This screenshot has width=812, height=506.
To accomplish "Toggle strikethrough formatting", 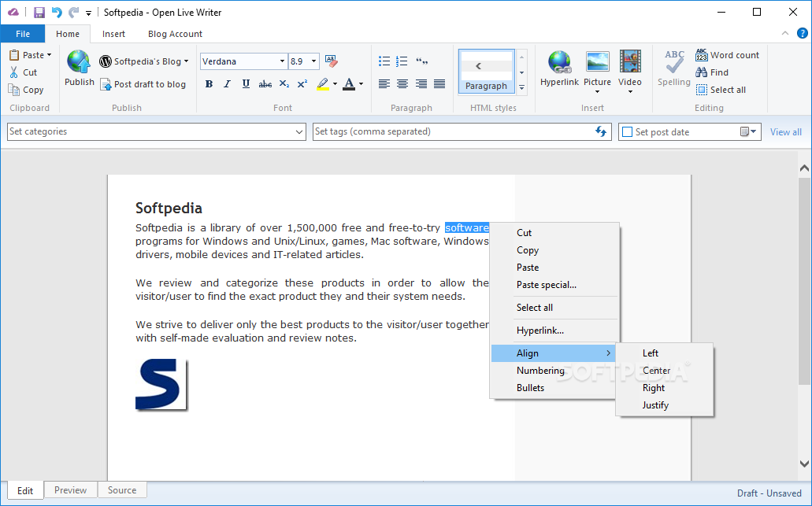I will pyautogui.click(x=265, y=84).
